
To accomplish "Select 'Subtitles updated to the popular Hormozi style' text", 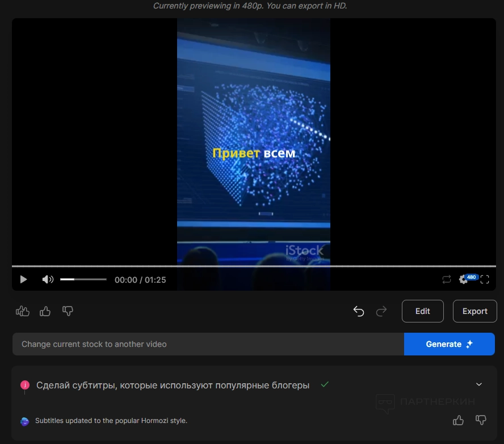I will pos(111,421).
